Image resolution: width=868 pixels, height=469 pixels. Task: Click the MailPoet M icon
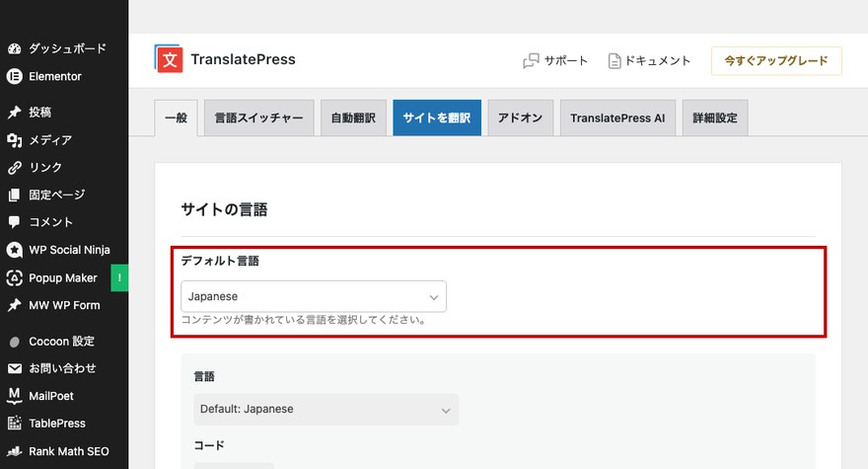[x=15, y=395]
